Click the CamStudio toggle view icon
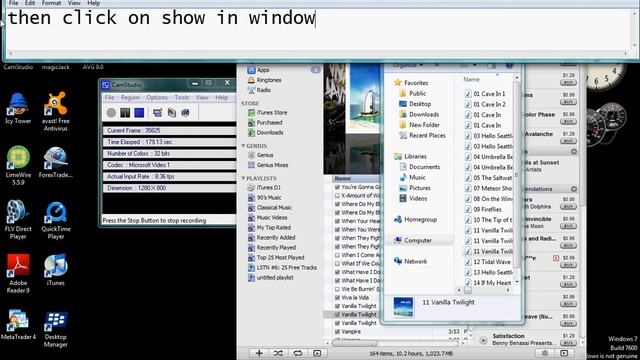This screenshot has width=640, height=360. pos(158,113)
